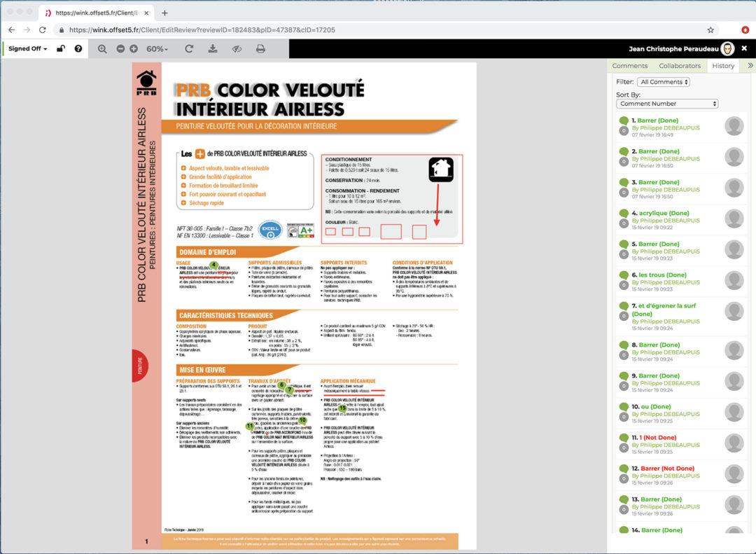Download the proof using the download icon
The width and height of the screenshot is (756, 554).
coord(213,49)
